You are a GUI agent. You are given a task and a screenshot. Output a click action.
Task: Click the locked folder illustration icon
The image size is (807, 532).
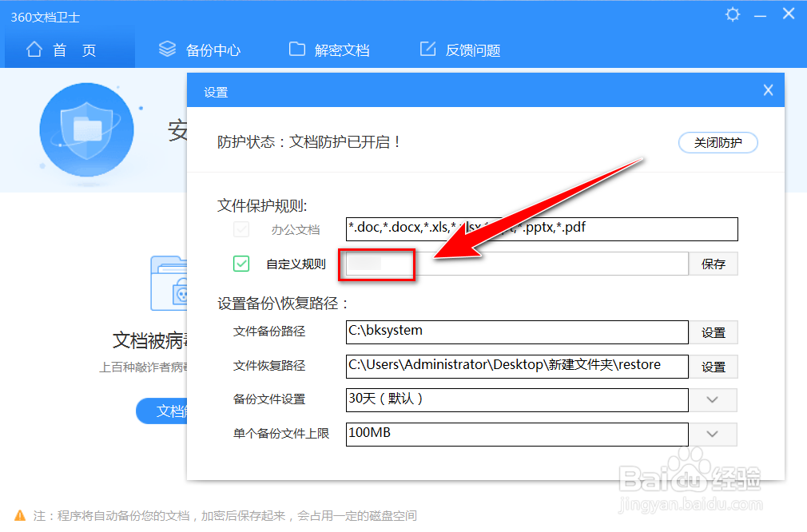coord(169,283)
